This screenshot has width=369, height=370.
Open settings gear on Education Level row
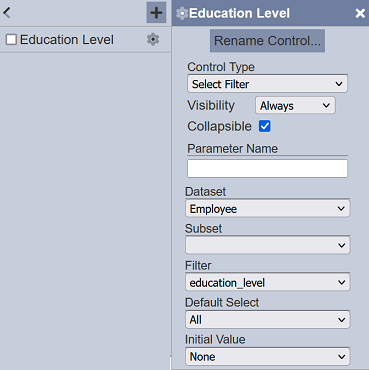tap(153, 39)
